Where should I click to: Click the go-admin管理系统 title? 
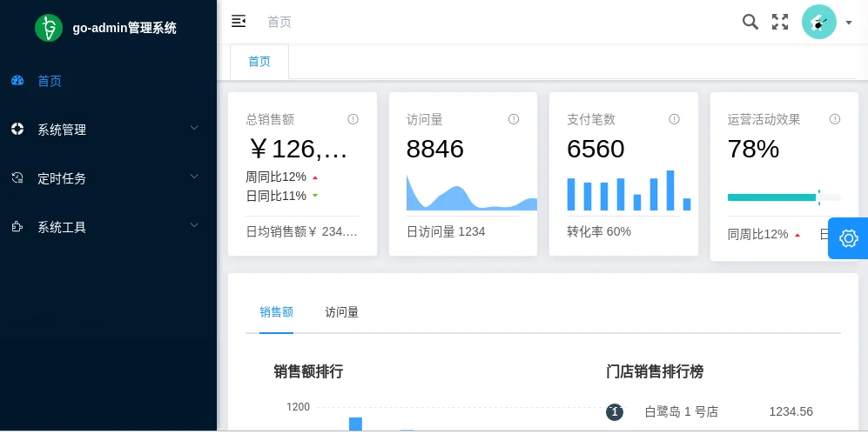(124, 28)
